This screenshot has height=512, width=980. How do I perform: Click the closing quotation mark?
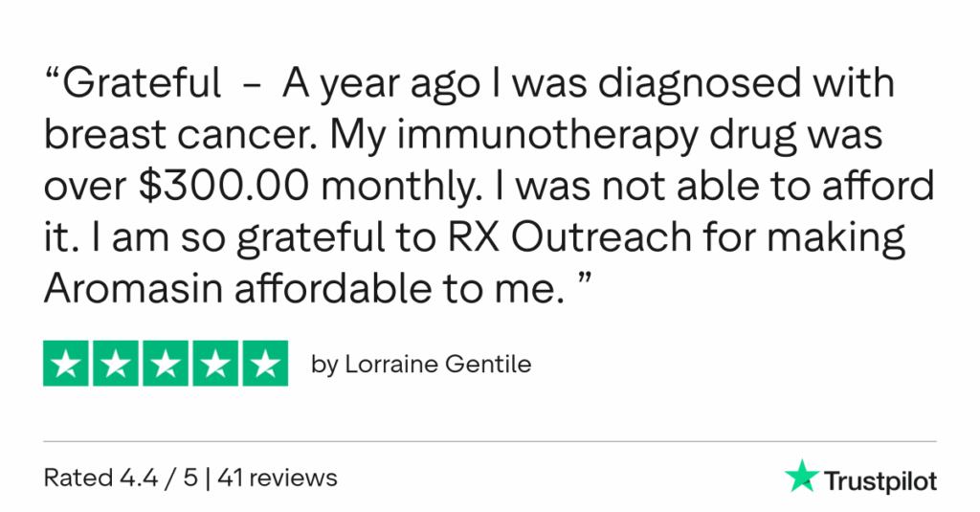coord(577,278)
